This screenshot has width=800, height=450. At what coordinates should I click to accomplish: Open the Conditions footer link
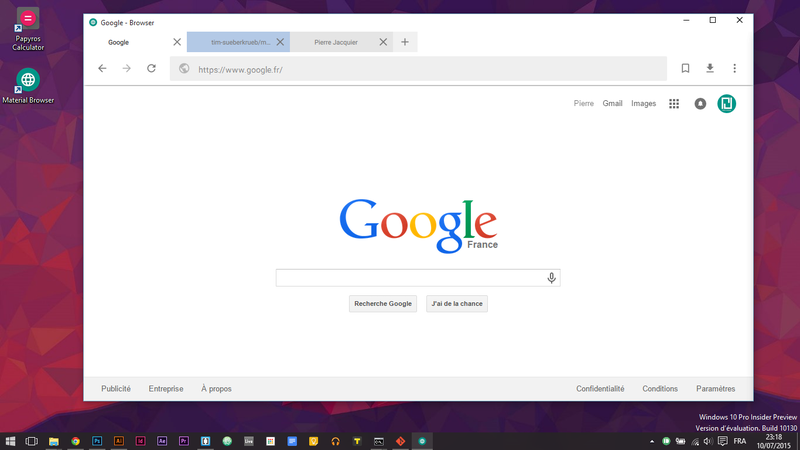660,389
